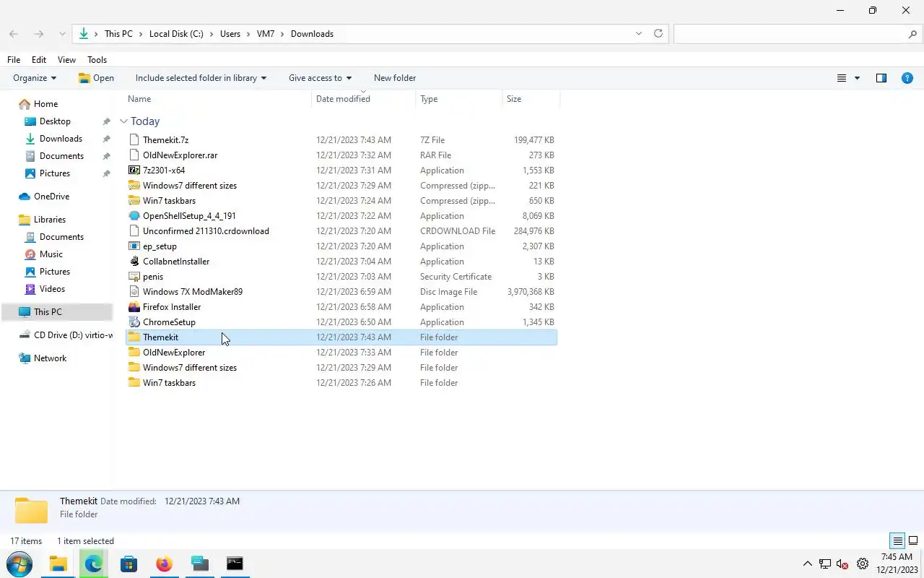Select the ep_setup application icon
The height and width of the screenshot is (578, 924).
134,246
